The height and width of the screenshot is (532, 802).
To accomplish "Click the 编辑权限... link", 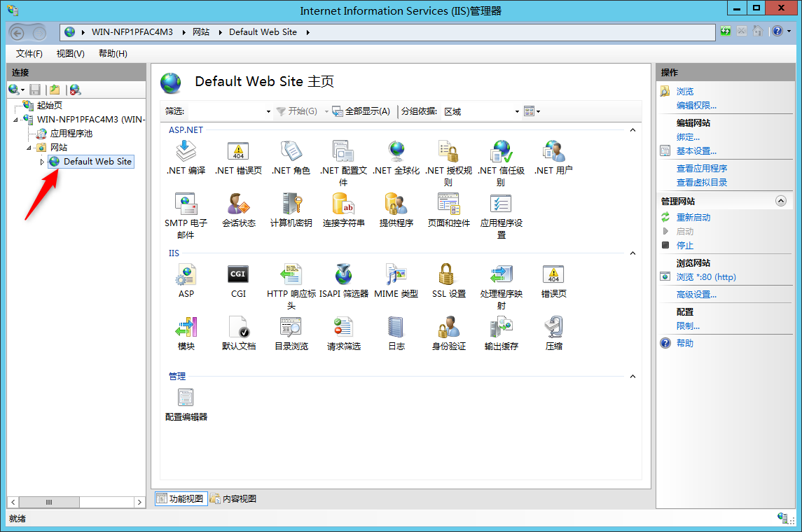I will click(696, 106).
